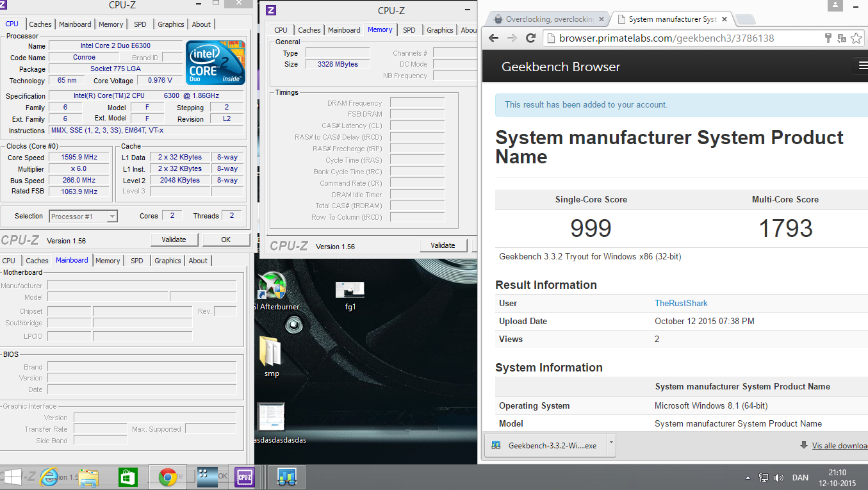This screenshot has height=490, width=868.
Task: Select the smp folder on the desktop
Action: point(272,355)
